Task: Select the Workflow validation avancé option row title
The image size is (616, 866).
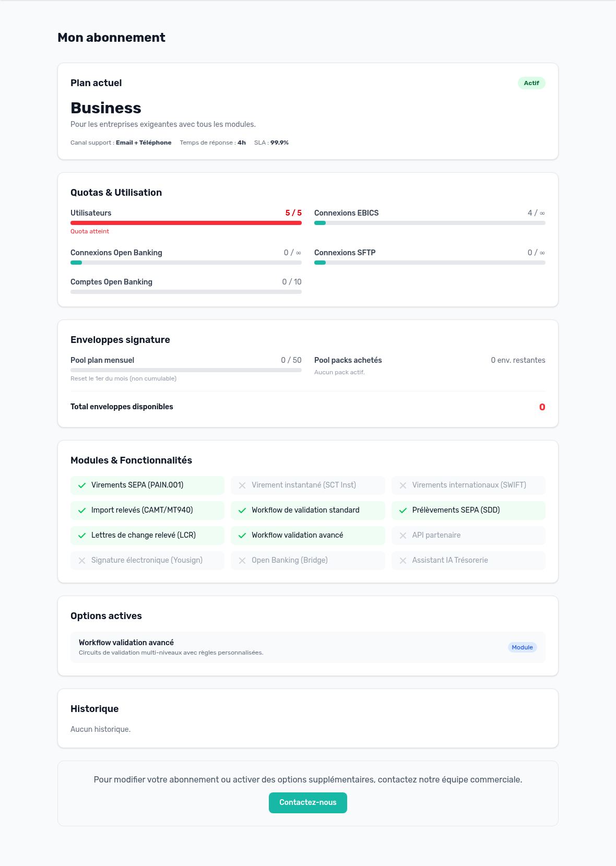Action: (126, 643)
